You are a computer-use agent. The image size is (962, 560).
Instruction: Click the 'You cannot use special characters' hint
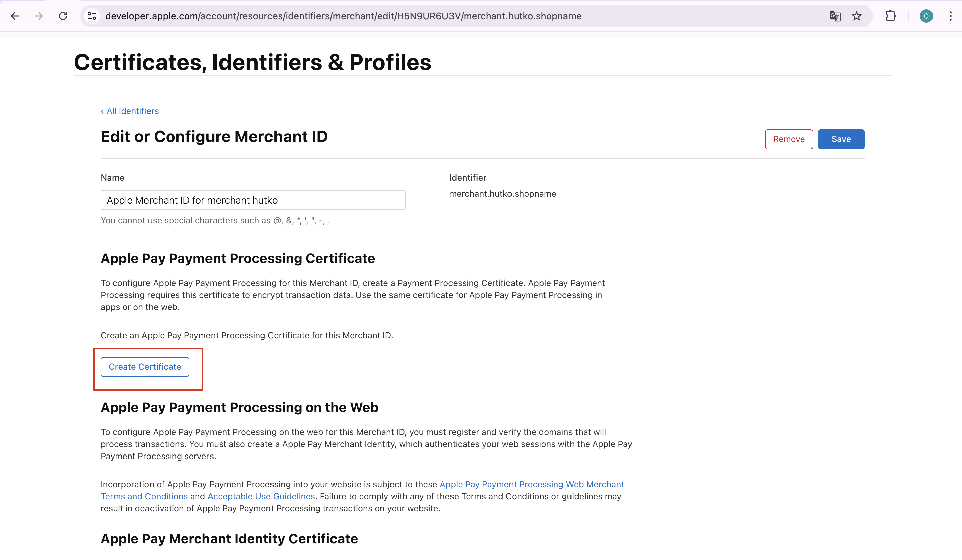215,220
